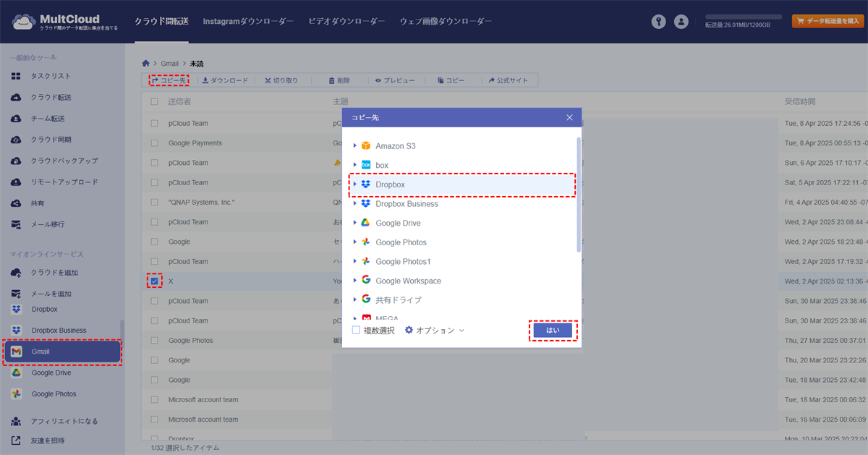Click the リモートアップロード icon
868x455 pixels.
pos(16,182)
